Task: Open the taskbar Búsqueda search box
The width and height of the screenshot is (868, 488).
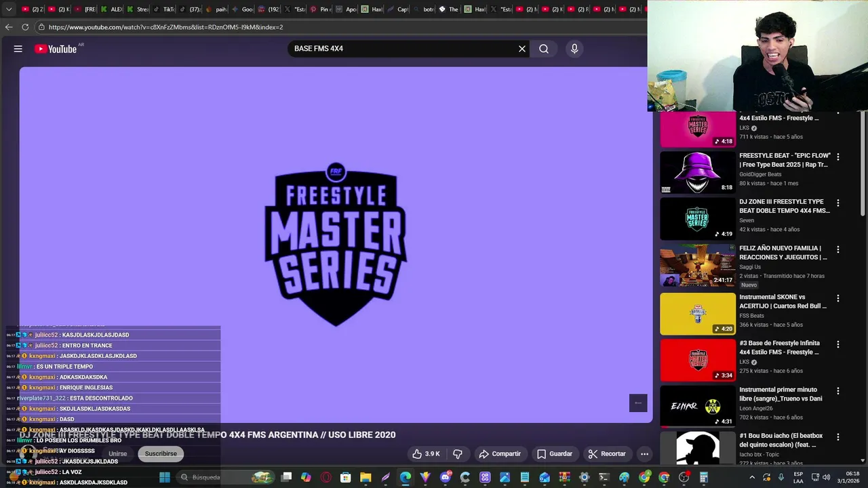Action: [x=225, y=477]
